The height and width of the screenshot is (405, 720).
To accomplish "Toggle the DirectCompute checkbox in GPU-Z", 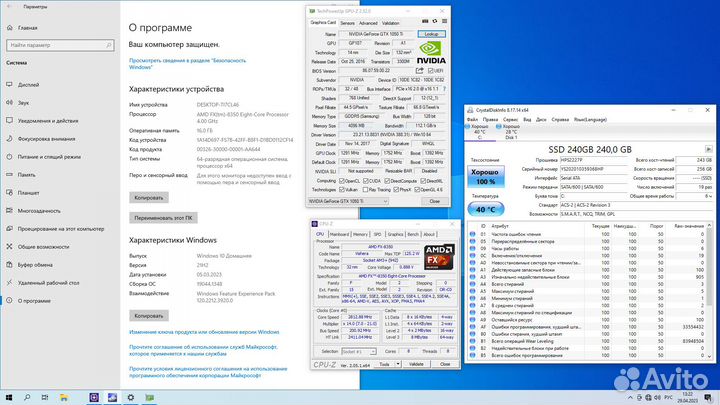I will point(387,181).
